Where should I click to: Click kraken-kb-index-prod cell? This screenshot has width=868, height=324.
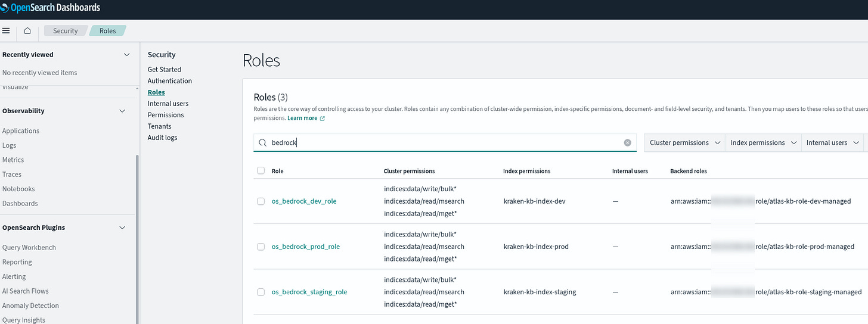coord(536,247)
